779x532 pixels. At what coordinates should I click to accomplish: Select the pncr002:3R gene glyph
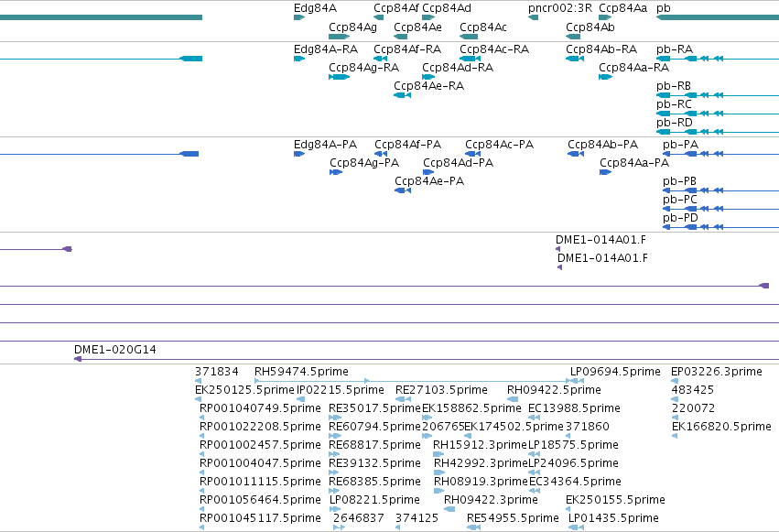[533, 17]
